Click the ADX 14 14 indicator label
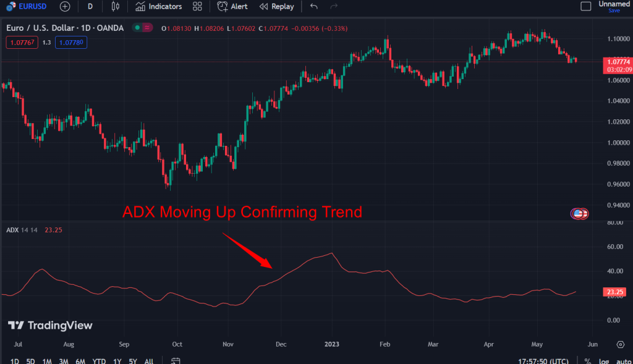 [22, 230]
